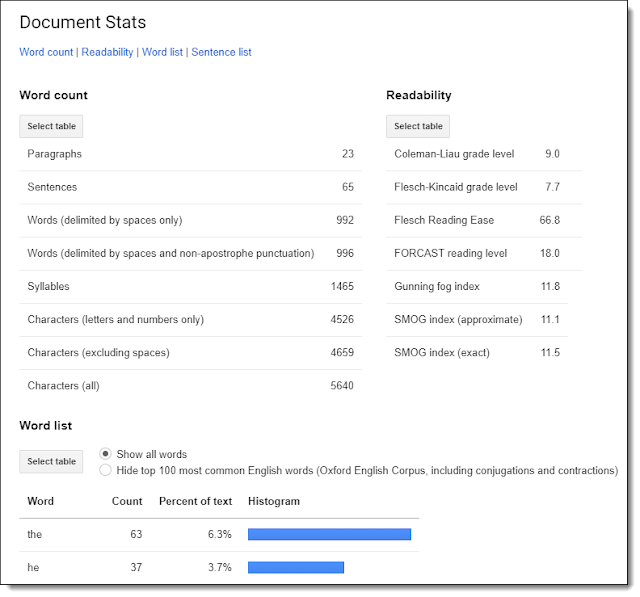Open the Sentence list link

(x=221, y=52)
